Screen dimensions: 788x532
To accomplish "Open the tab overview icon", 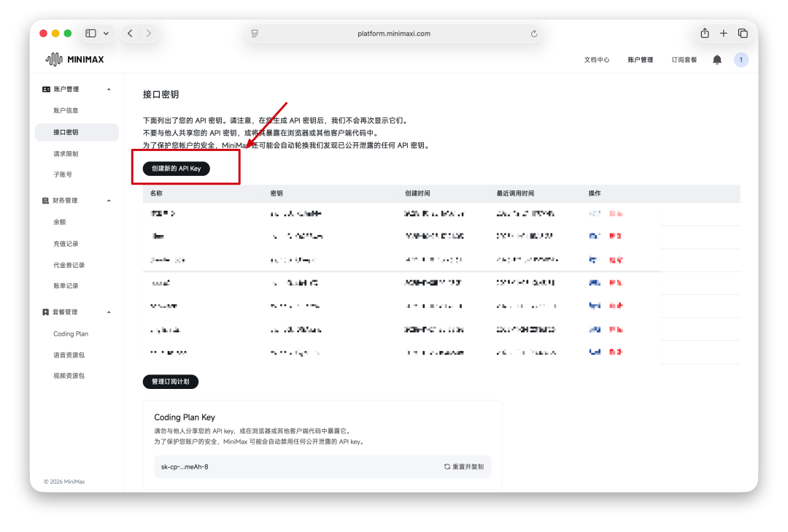I will point(743,33).
